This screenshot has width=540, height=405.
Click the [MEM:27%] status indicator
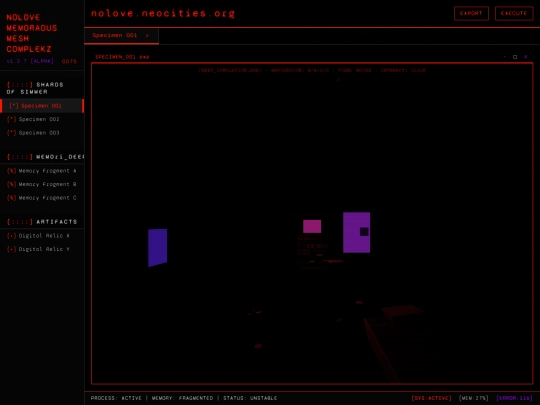coord(474,398)
